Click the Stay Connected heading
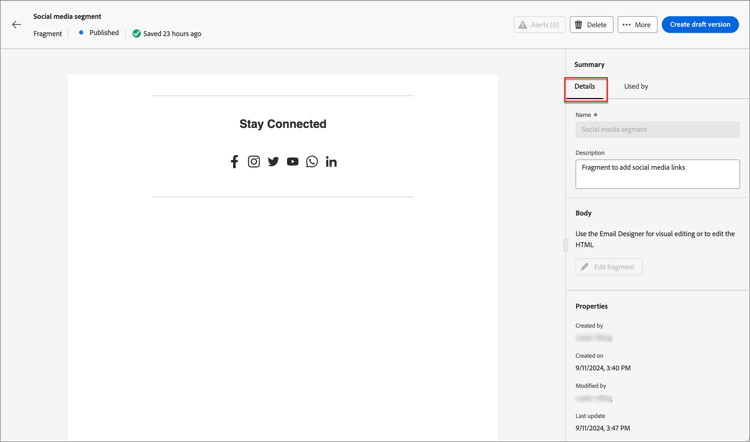Image resolution: width=750 pixels, height=442 pixels. tap(283, 124)
